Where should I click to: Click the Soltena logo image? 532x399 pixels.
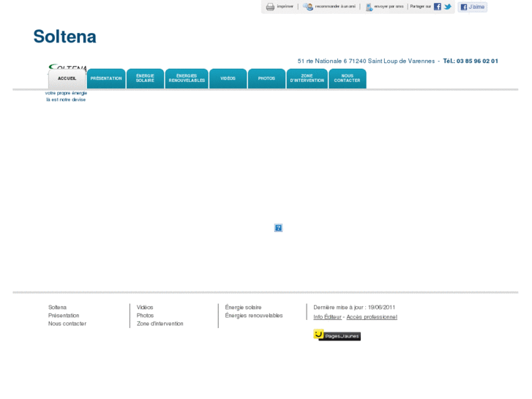coord(67,67)
